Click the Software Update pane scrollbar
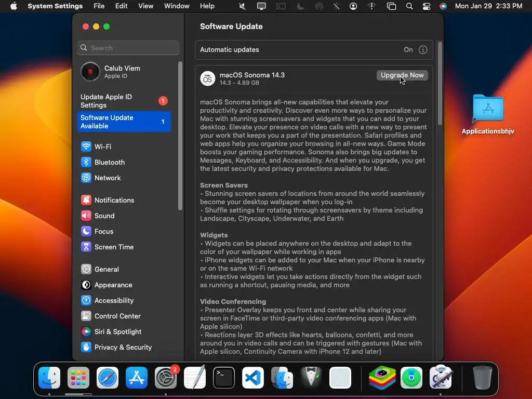 point(440,84)
